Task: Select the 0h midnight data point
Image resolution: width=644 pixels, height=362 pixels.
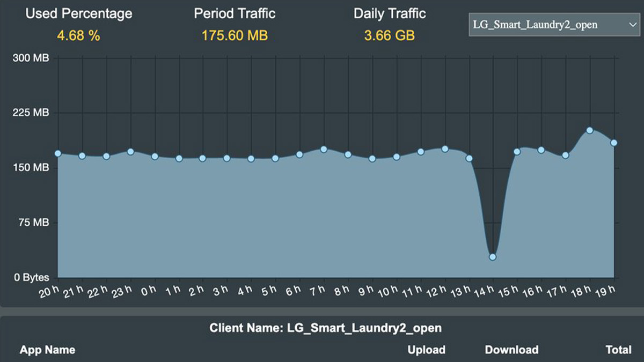Action: tap(155, 157)
